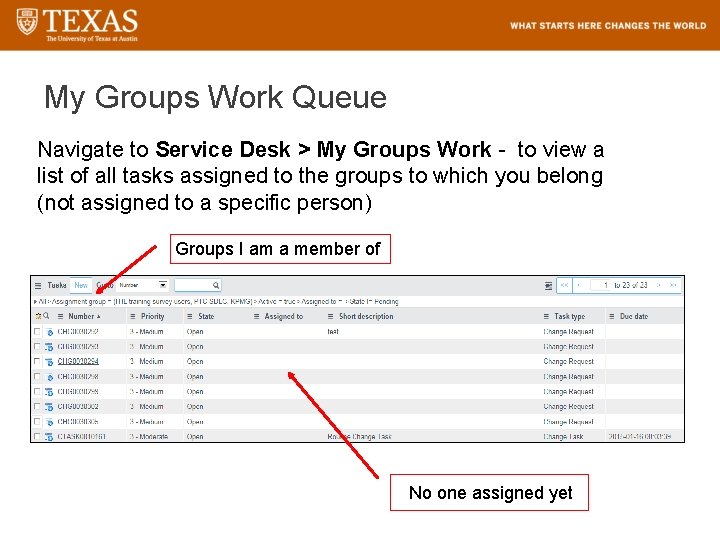
Task: Check the box for CHG0000305
Action: (37, 421)
